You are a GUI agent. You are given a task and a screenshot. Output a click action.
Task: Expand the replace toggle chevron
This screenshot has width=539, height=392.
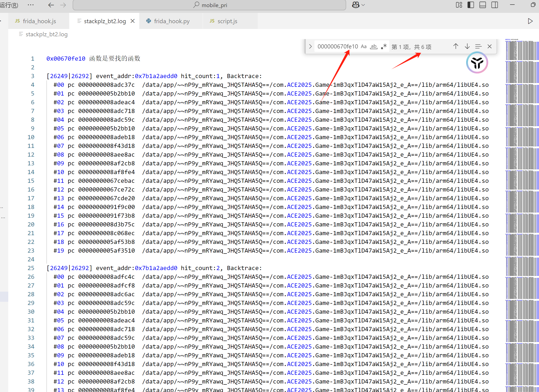[310, 47]
